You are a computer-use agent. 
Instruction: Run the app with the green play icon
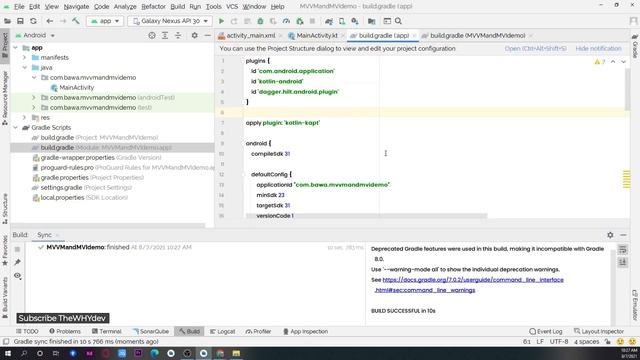click(221, 21)
